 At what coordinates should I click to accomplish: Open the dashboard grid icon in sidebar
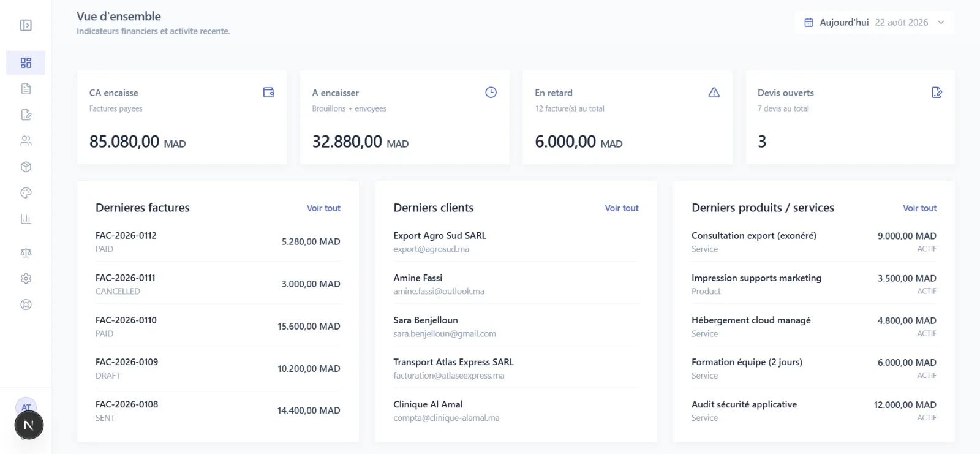coord(26,62)
